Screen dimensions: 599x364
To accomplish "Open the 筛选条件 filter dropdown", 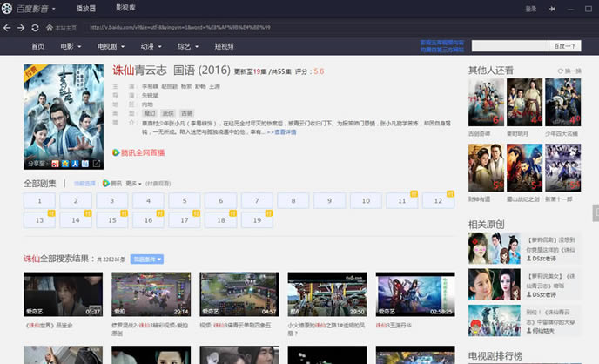I will (x=147, y=259).
